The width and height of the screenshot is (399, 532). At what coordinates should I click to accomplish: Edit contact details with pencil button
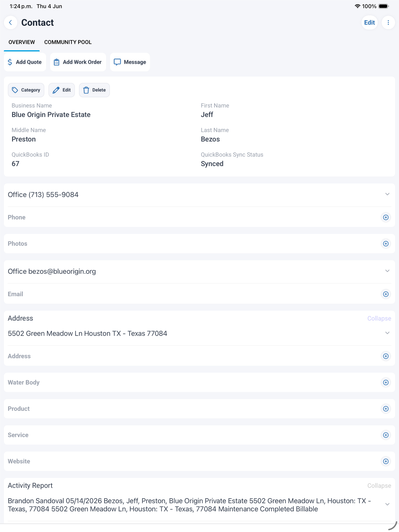61,90
